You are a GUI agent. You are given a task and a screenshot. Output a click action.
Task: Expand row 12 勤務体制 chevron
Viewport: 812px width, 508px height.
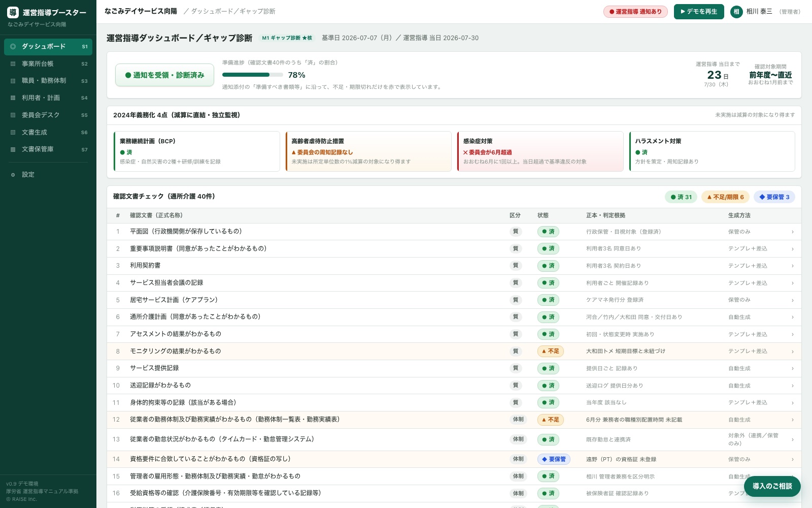click(793, 420)
